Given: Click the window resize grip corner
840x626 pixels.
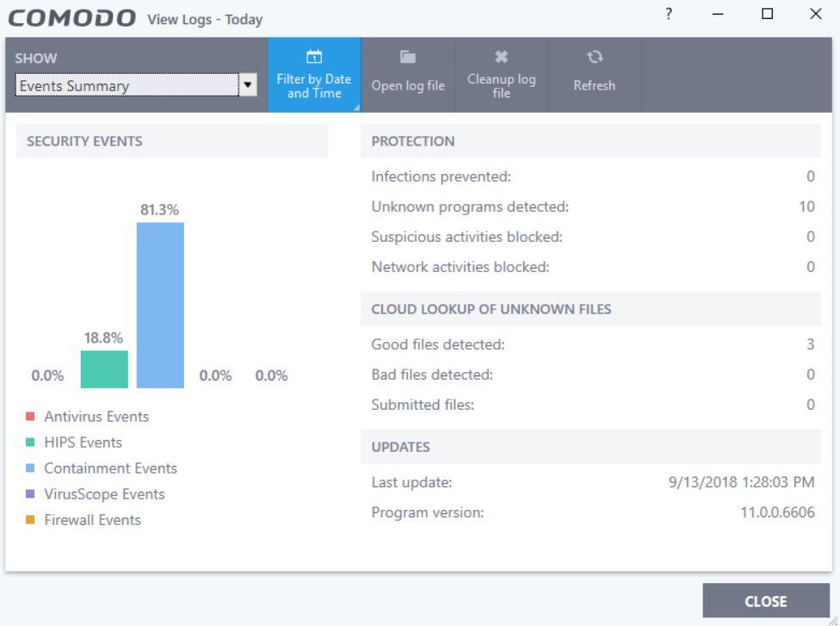Looking at the screenshot, I should click(832, 619).
